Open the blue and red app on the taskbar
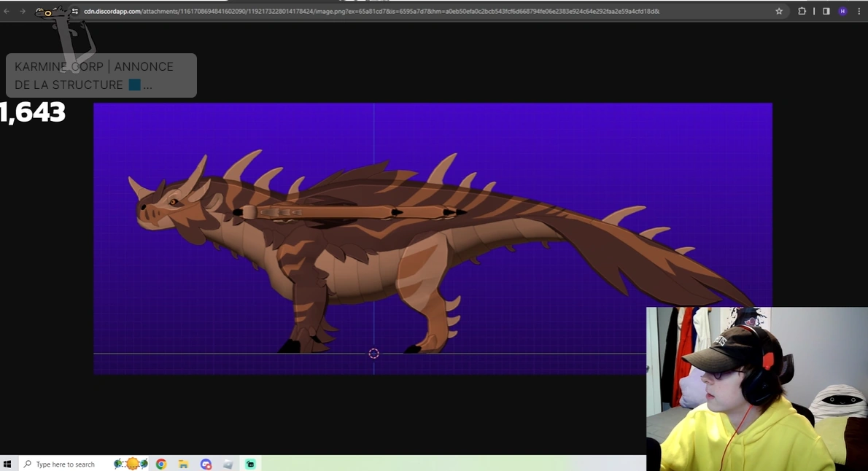 click(206, 464)
